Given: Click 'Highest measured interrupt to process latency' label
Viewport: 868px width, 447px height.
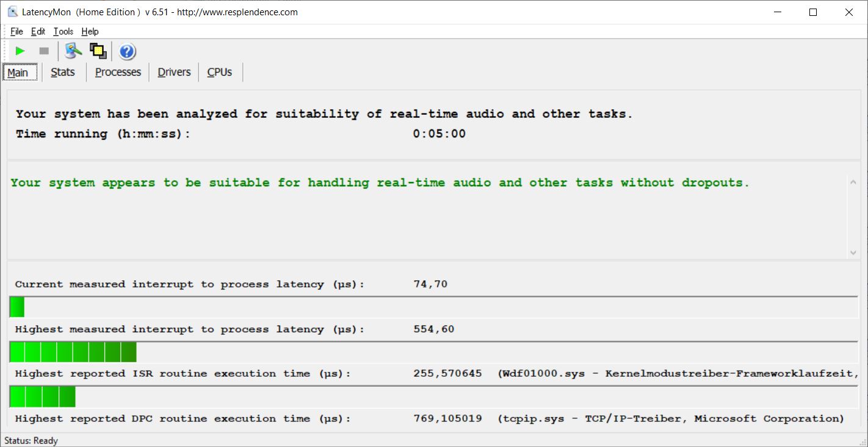Looking at the screenshot, I should point(190,329).
